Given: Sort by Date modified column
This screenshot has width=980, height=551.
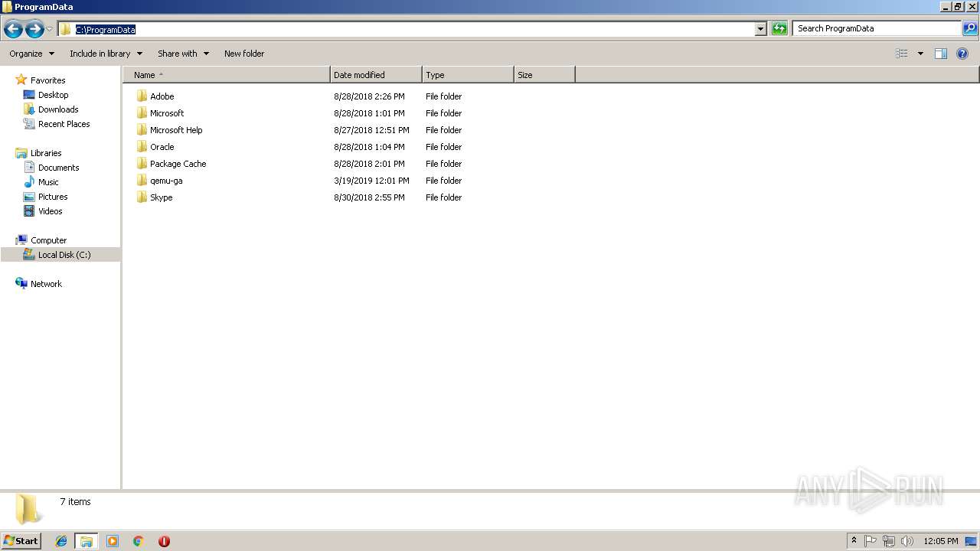Looking at the screenshot, I should (376, 75).
